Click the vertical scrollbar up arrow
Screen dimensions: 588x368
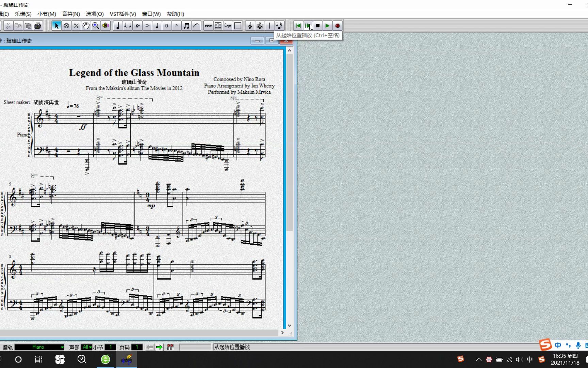coord(290,50)
